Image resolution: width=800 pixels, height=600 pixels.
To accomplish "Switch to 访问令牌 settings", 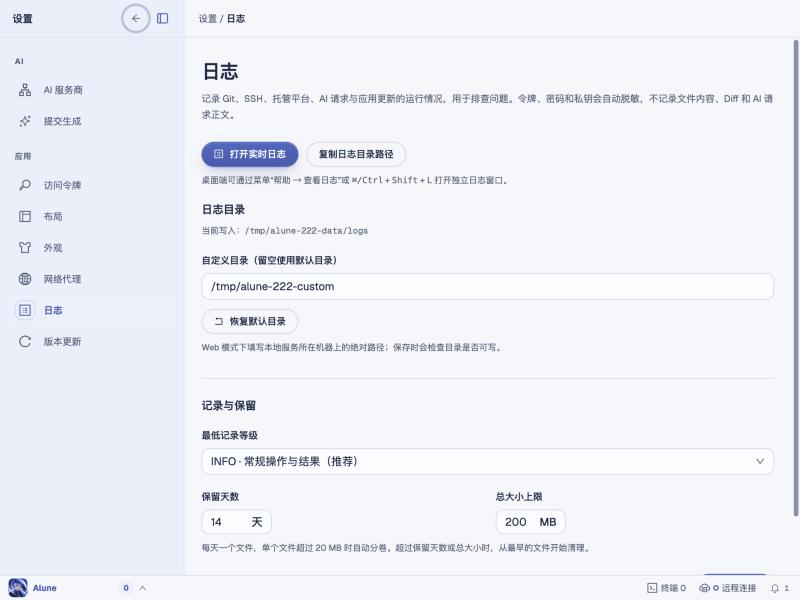I will click(x=92, y=185).
